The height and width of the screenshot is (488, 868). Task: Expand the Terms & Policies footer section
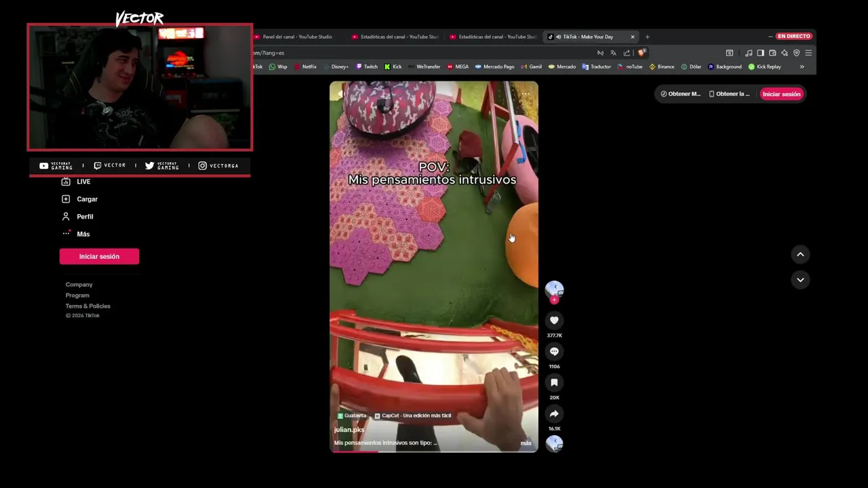tap(88, 306)
